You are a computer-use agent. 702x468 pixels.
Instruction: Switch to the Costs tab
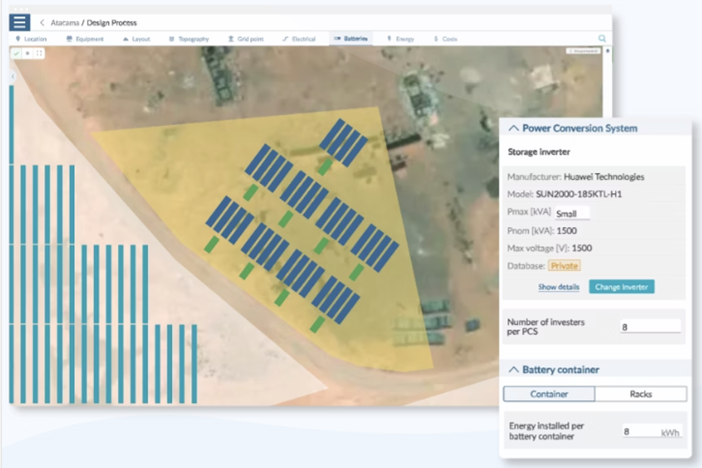click(445, 39)
